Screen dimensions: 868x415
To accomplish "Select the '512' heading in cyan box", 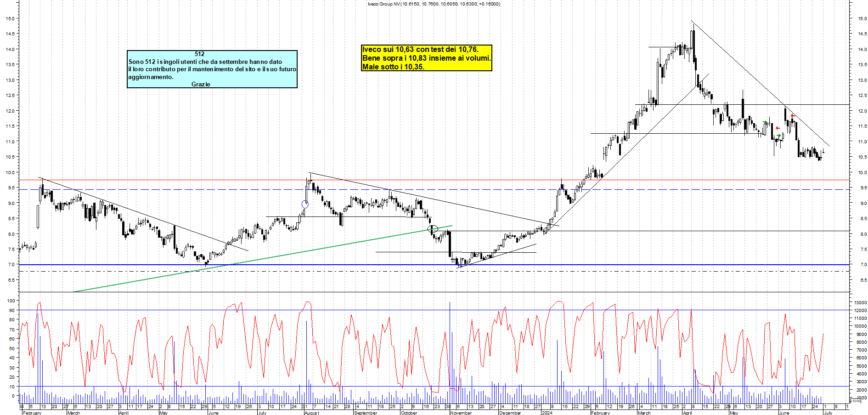I will (x=199, y=54).
